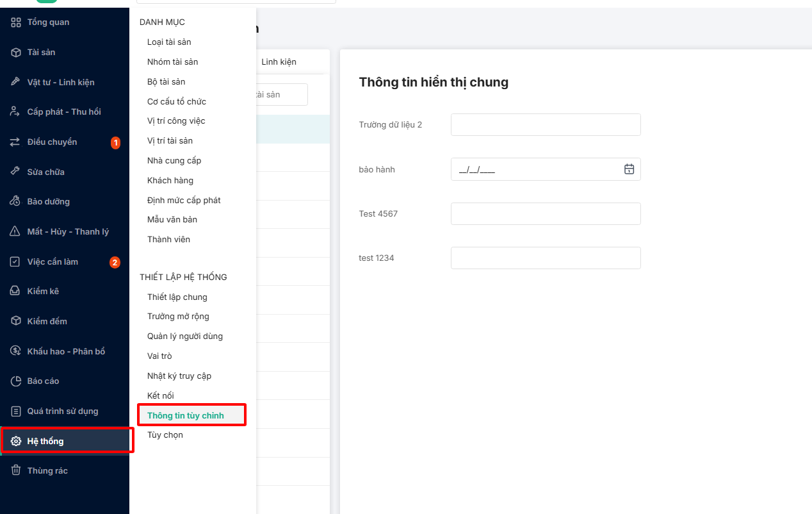Click the Điều chuyển transfer arrows icon
This screenshot has width=812, height=514.
(16, 142)
